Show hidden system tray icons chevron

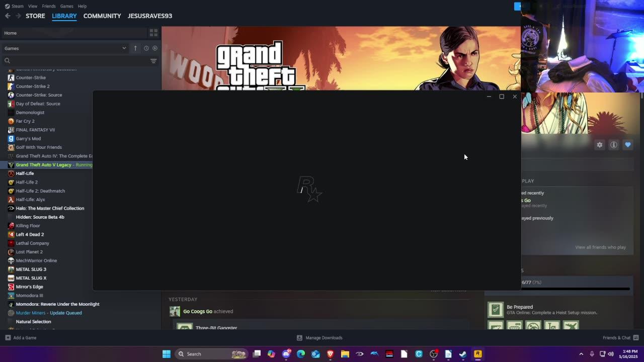click(x=581, y=354)
